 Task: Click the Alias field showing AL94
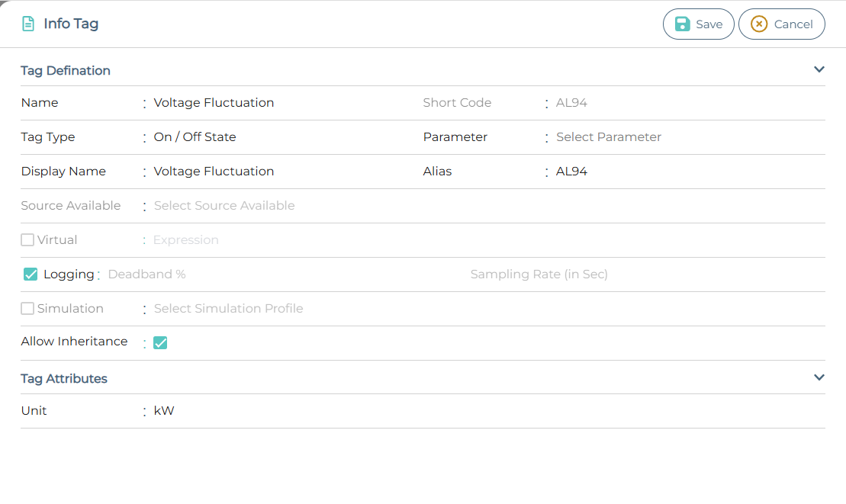[x=571, y=172]
